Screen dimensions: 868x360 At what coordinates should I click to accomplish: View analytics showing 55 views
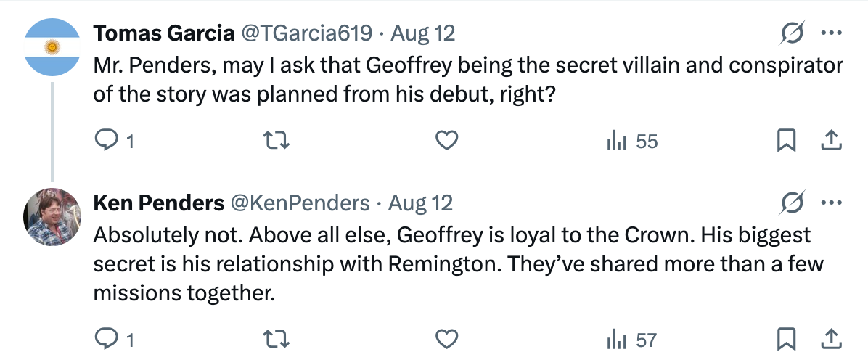click(631, 142)
